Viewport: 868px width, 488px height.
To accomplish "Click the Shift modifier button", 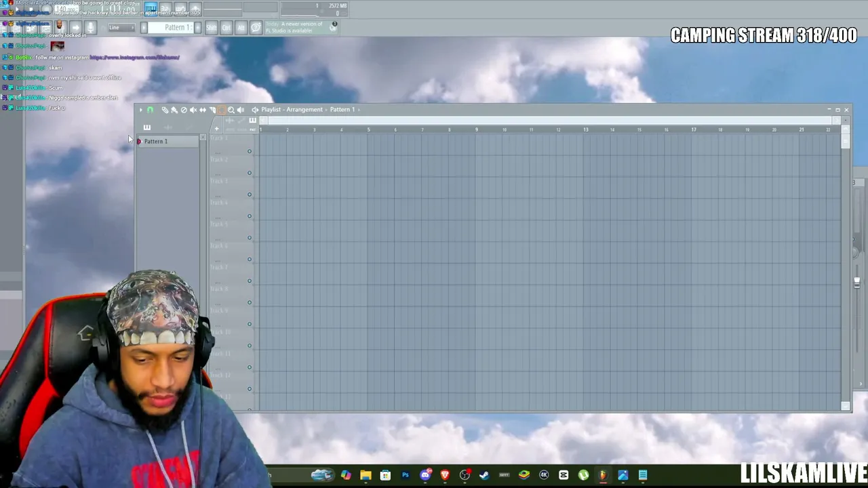I will (212, 28).
